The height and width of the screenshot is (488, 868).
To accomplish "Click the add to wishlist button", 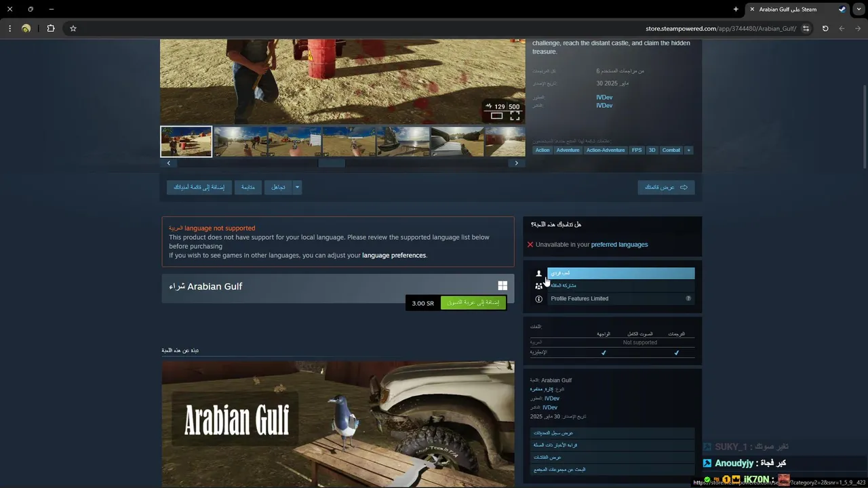I will 199,187.
